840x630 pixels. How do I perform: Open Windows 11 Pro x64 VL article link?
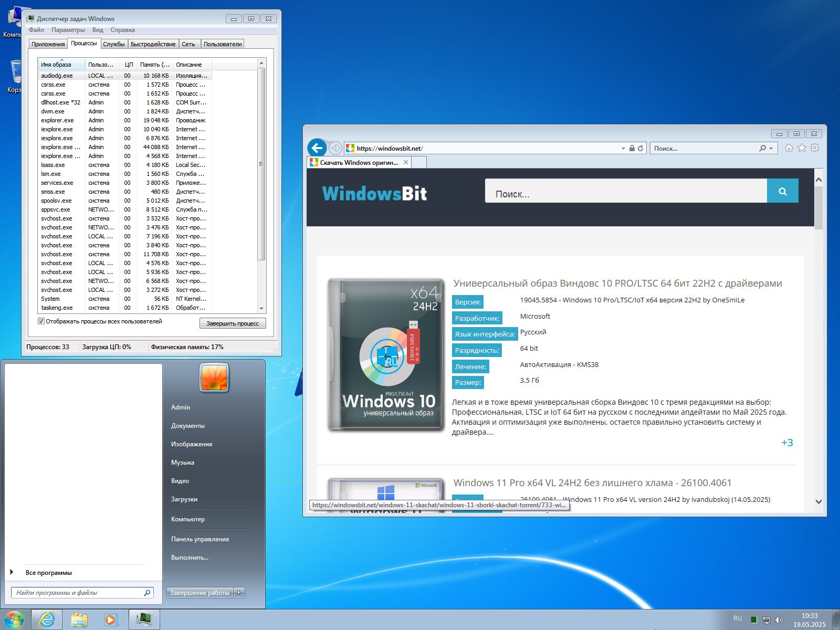[x=592, y=483]
